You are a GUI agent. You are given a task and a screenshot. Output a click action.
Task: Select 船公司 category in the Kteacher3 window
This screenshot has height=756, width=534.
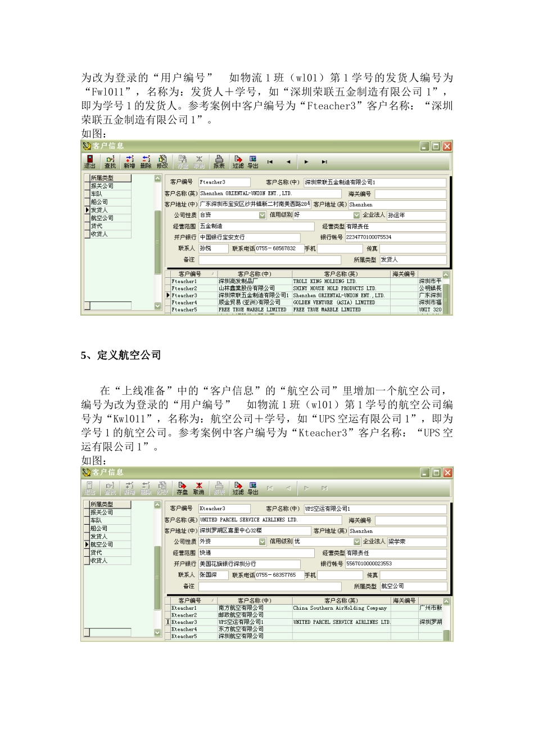coord(110,528)
